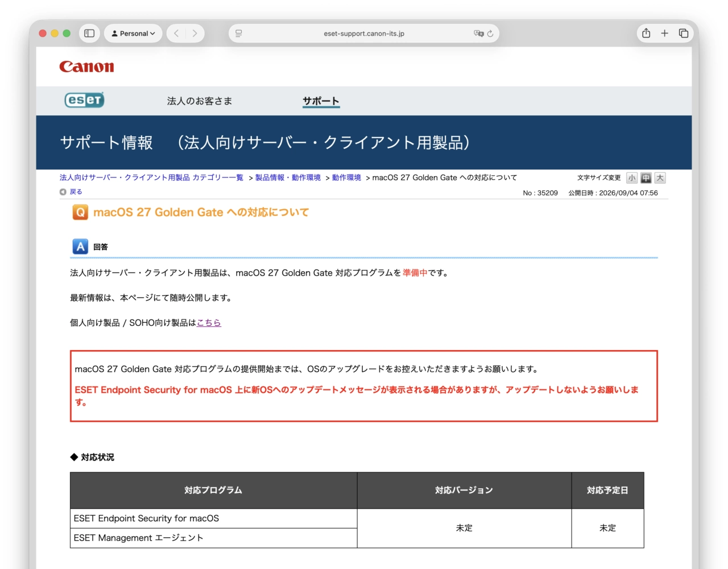Open the Personal profile dropdown
728x569 pixels.
click(x=133, y=34)
